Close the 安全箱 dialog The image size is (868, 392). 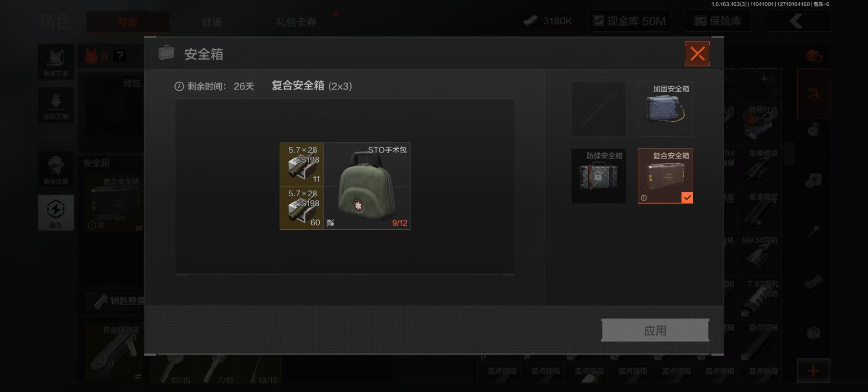[x=697, y=54]
